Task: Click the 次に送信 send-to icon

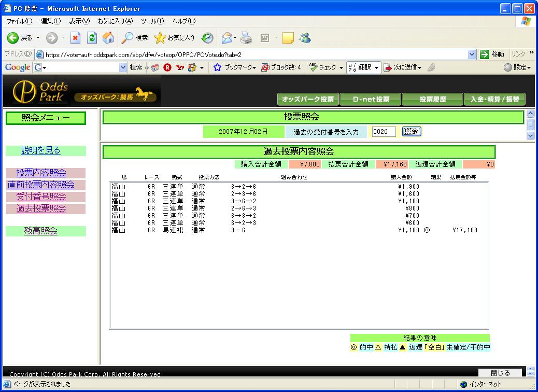Action: pyautogui.click(x=387, y=67)
